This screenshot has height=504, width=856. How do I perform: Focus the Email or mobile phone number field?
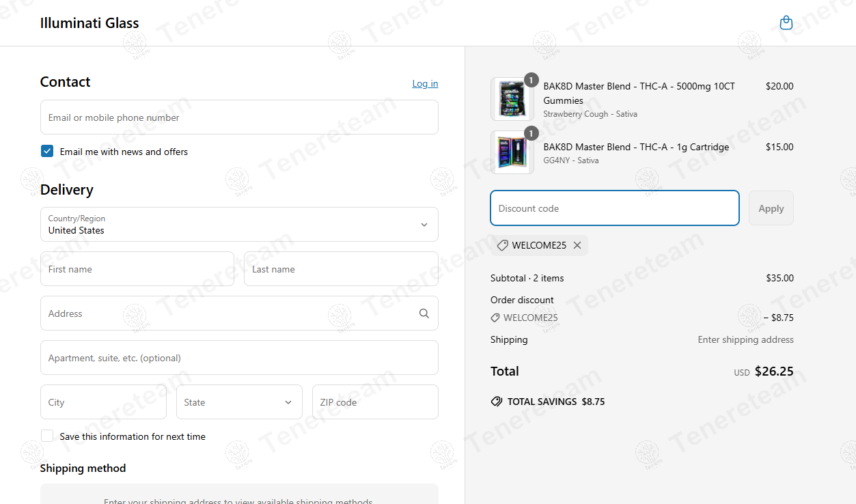(239, 117)
